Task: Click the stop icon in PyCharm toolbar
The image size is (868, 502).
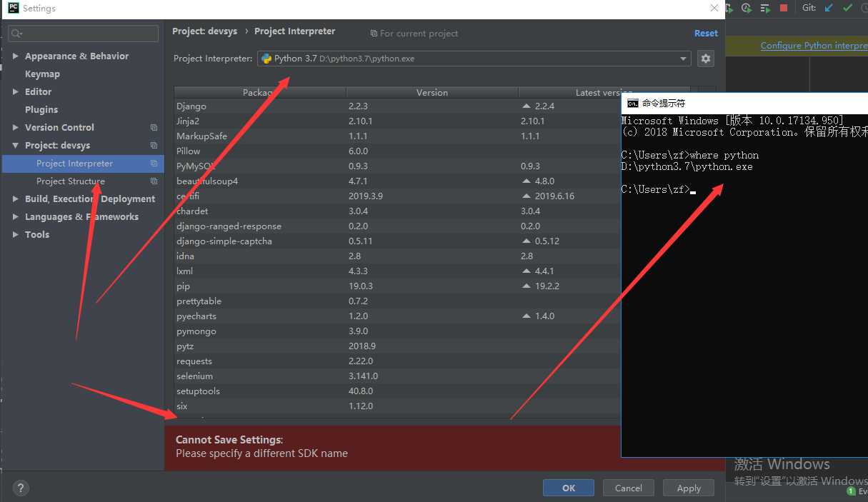Action: (784, 8)
